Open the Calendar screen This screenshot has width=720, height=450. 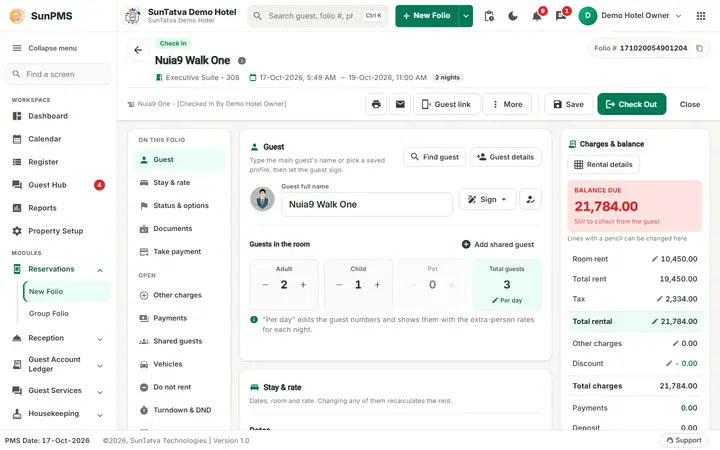(58, 139)
